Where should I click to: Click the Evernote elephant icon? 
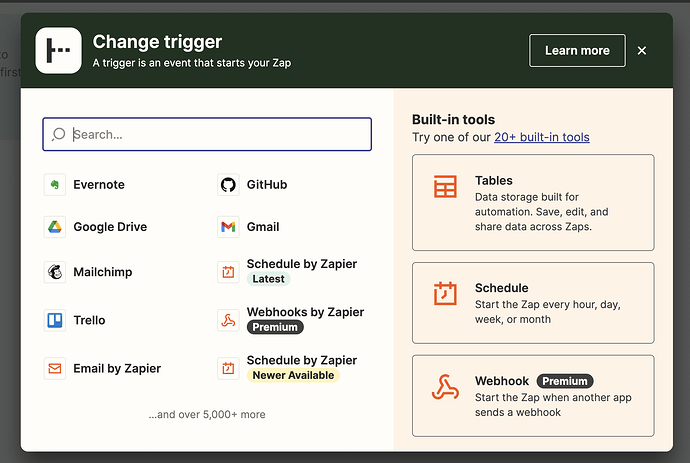point(55,184)
